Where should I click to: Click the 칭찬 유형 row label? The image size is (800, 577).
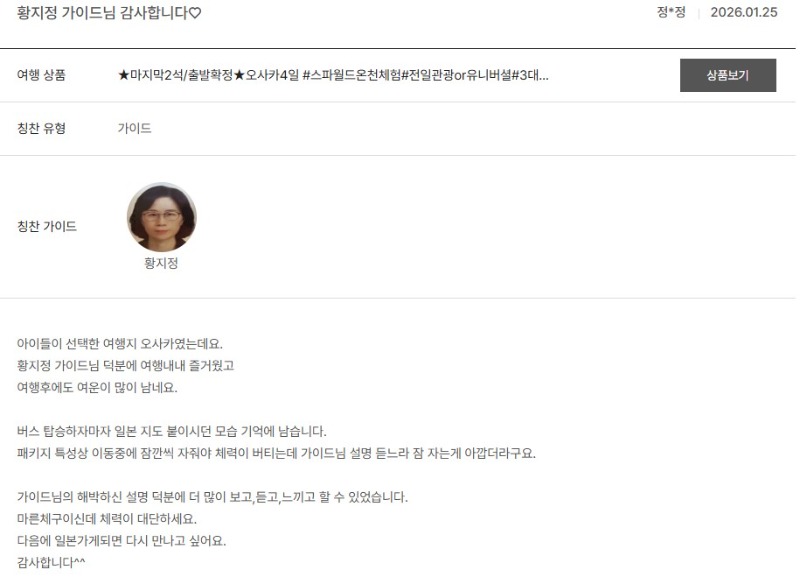coord(41,128)
